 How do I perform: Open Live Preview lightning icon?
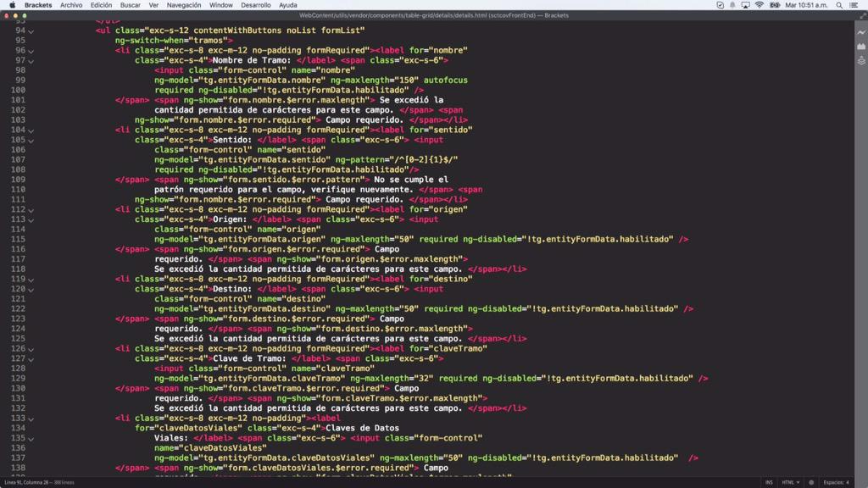pyautogui.click(x=861, y=33)
